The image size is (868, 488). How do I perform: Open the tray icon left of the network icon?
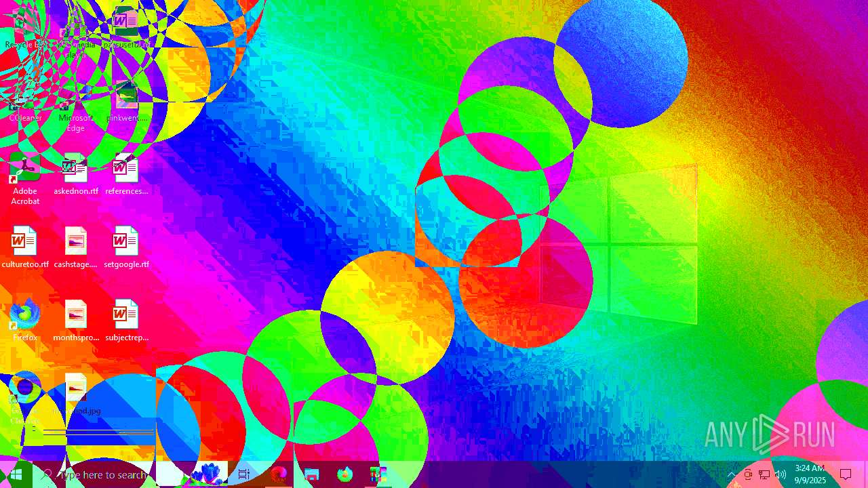[x=748, y=474]
